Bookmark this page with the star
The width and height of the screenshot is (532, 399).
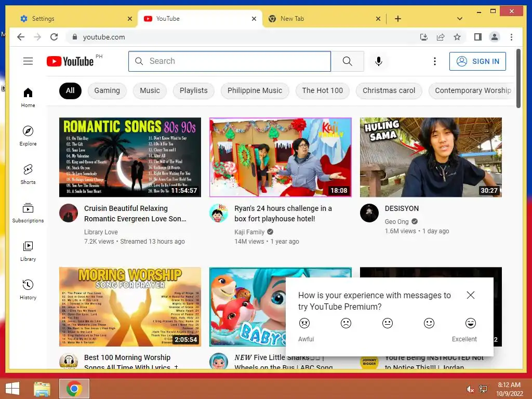tap(457, 37)
